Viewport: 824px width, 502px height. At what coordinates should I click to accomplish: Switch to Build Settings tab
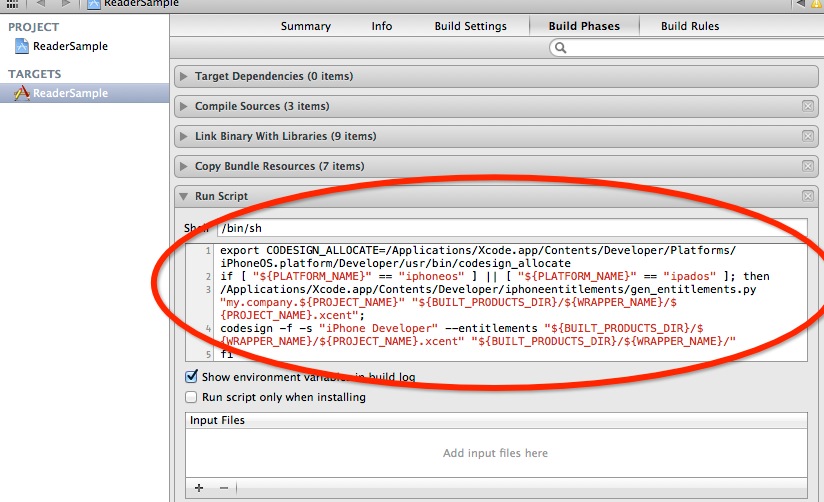470,26
